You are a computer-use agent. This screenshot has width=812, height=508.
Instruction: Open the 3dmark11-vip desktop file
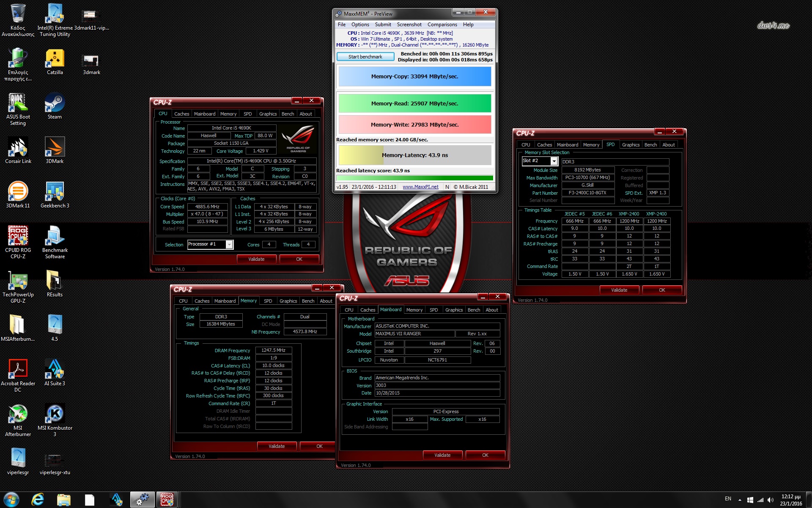click(91, 20)
